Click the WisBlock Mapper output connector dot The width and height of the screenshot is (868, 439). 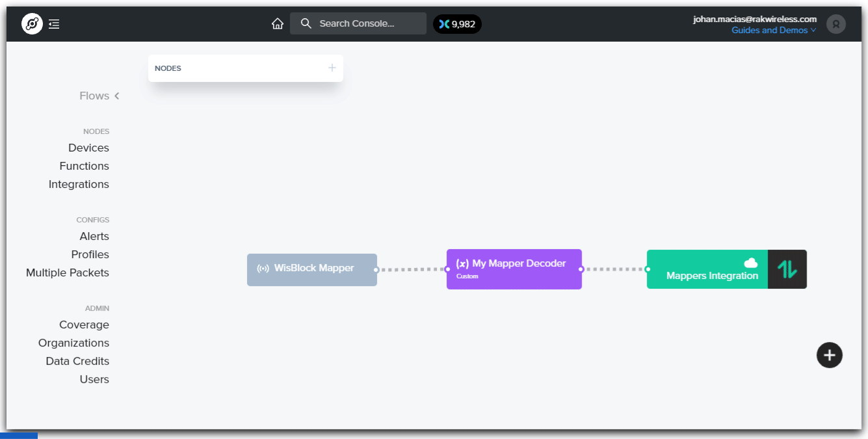tap(376, 269)
